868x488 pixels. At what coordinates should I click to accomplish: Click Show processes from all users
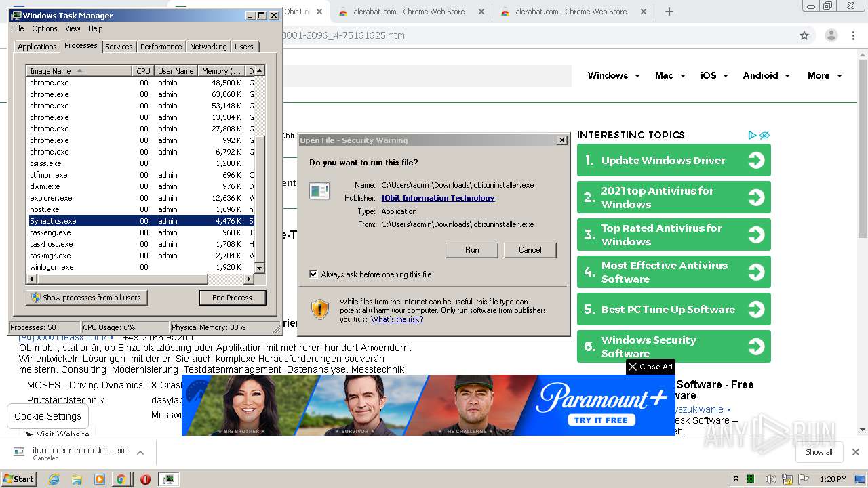point(86,298)
